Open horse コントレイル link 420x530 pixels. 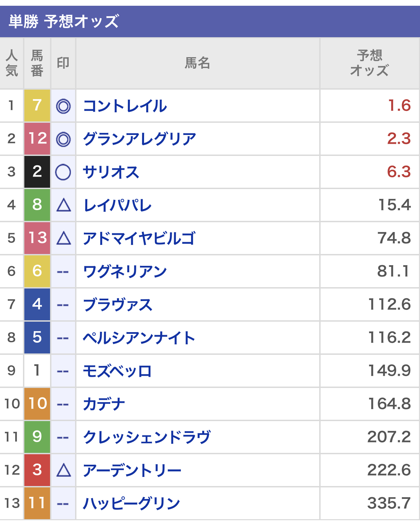pyautogui.click(x=125, y=106)
